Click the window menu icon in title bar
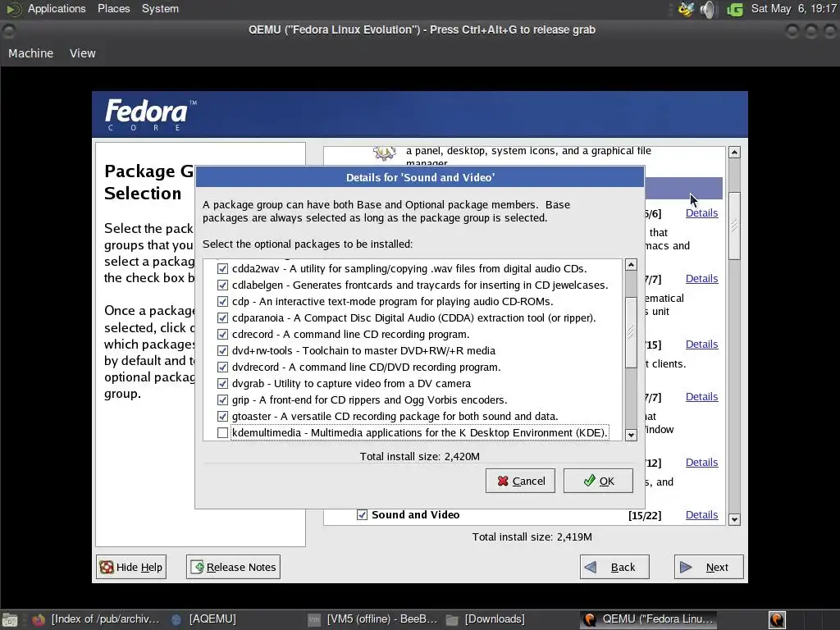This screenshot has width=840, height=630. (x=9, y=31)
